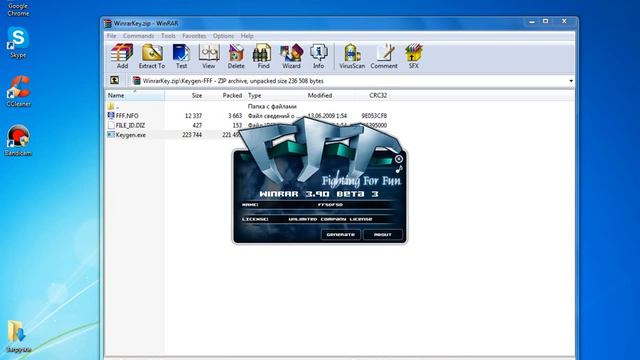Open Bandicam desktop shortcut
The image size is (640, 360).
[18, 141]
